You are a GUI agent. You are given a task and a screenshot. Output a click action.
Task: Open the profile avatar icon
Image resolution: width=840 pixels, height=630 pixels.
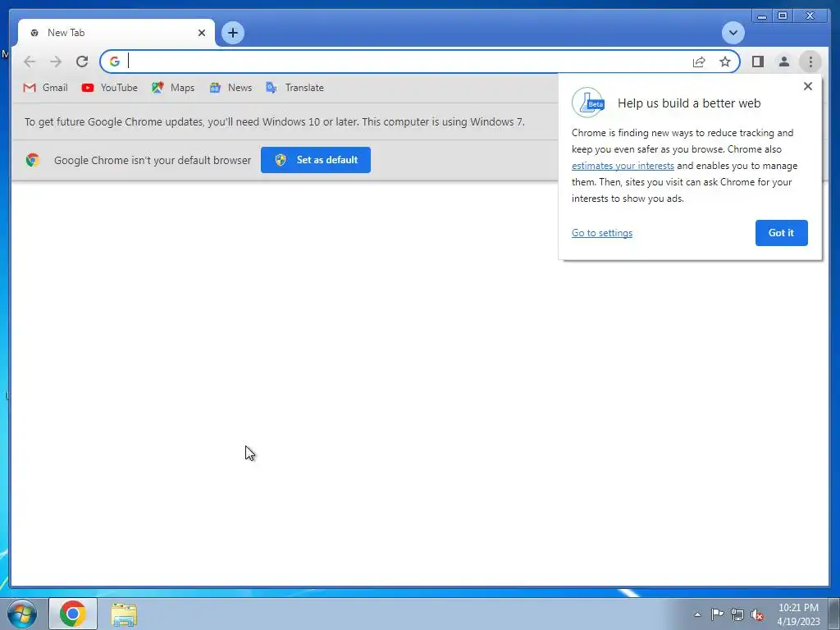pyautogui.click(x=783, y=62)
